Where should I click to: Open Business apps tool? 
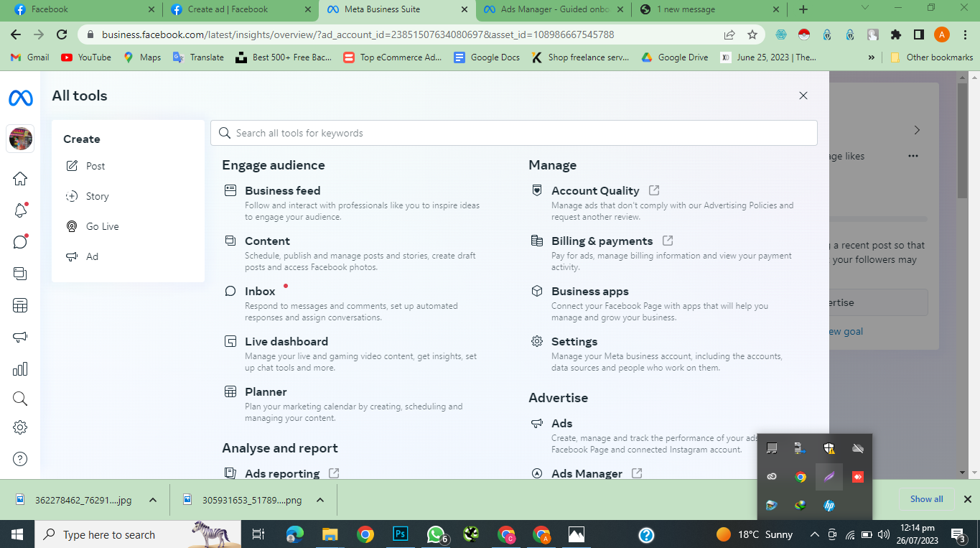point(589,291)
